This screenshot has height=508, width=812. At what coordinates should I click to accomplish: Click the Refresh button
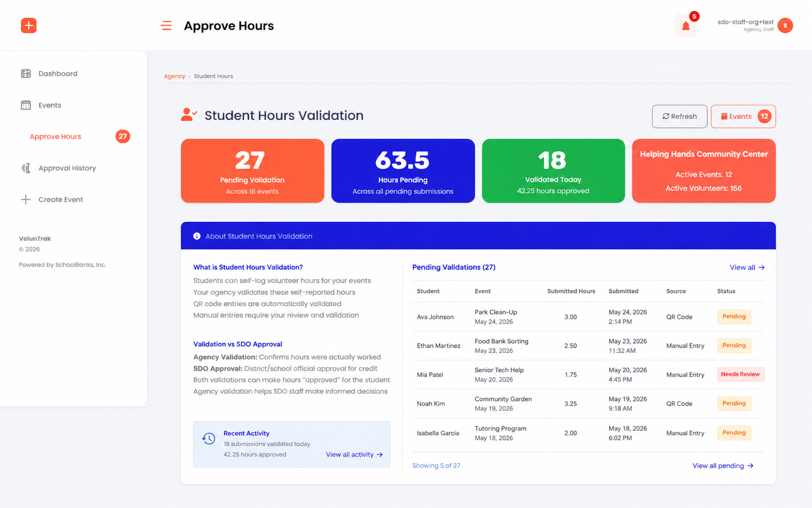pos(679,116)
